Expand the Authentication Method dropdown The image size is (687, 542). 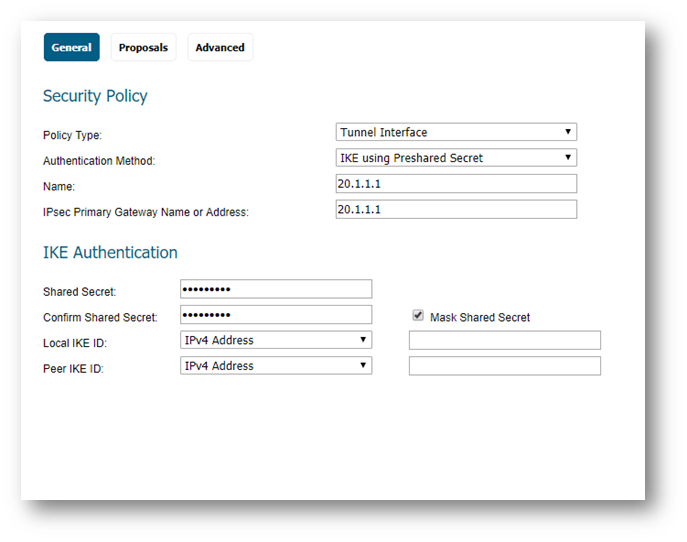coord(456,158)
